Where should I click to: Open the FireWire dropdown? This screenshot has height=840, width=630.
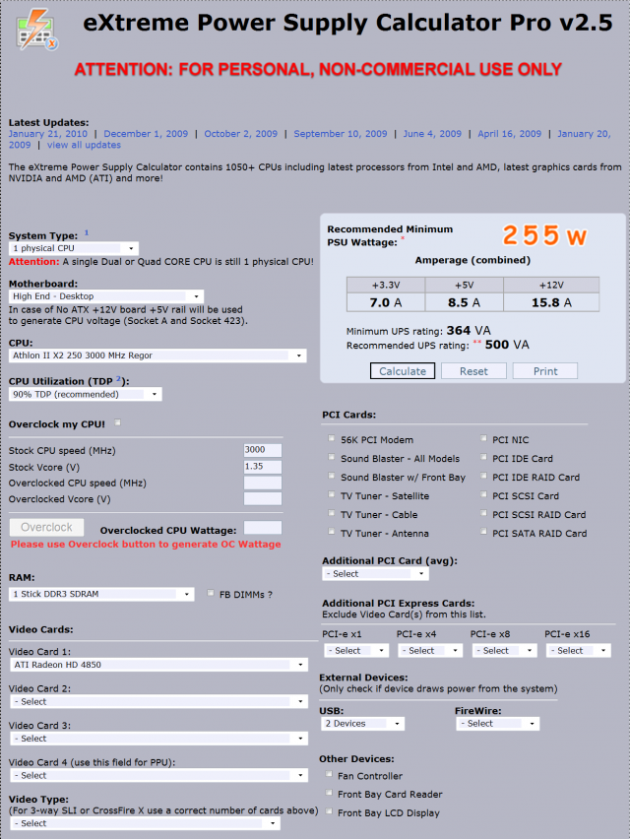(x=498, y=724)
